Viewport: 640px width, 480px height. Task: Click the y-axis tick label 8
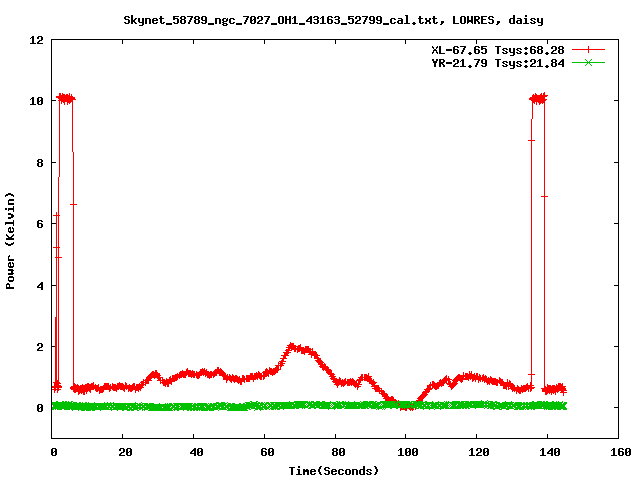pos(40,163)
